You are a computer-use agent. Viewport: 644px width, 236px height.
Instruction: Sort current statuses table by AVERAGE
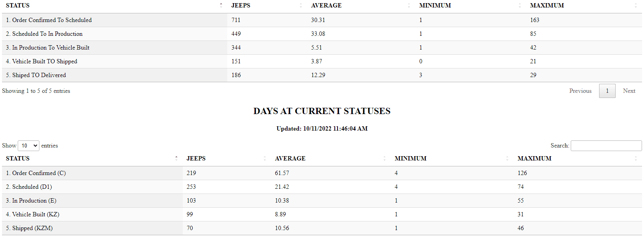330,159
